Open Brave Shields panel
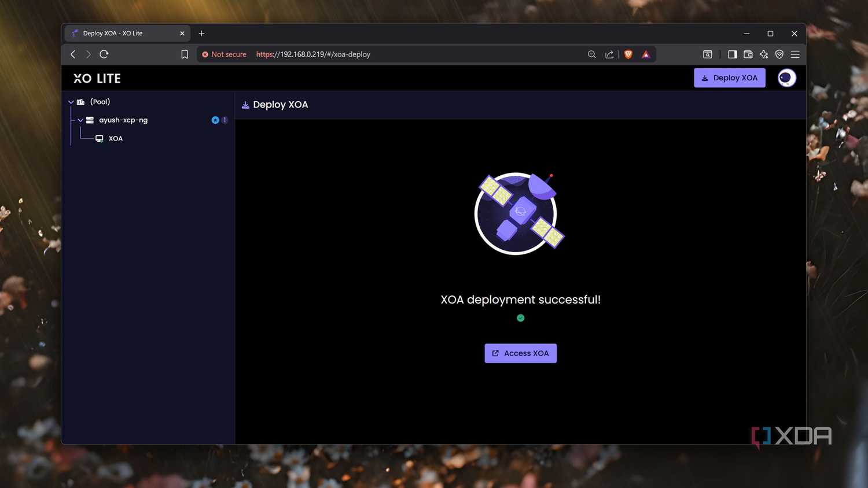This screenshot has height=488, width=868. click(628, 54)
